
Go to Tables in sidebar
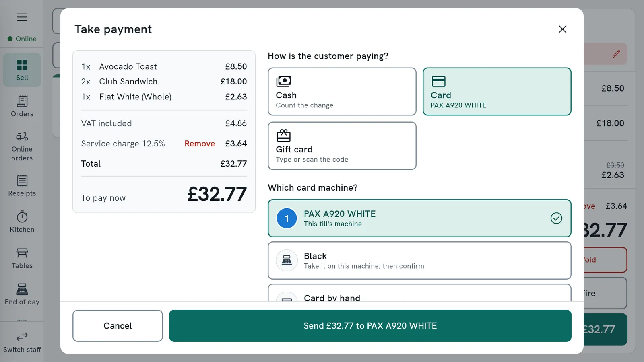(22, 259)
